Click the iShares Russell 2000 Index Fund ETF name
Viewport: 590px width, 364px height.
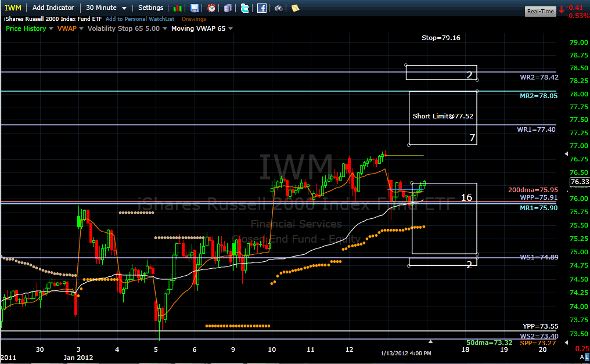[53, 19]
